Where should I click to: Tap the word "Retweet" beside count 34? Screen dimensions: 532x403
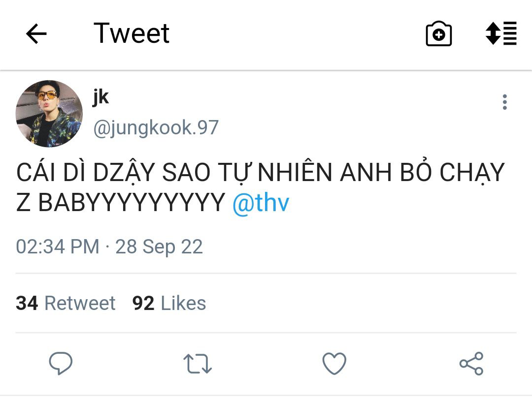pos(80,303)
